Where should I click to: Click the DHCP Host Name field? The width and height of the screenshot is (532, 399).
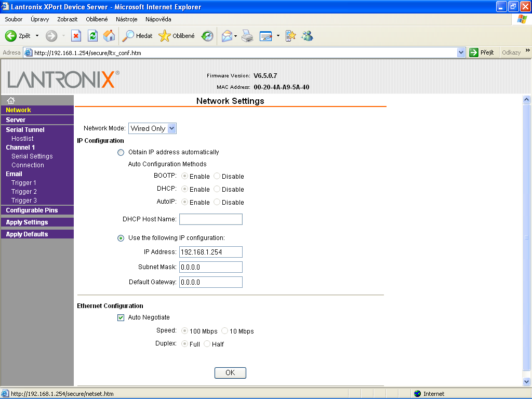coord(211,219)
